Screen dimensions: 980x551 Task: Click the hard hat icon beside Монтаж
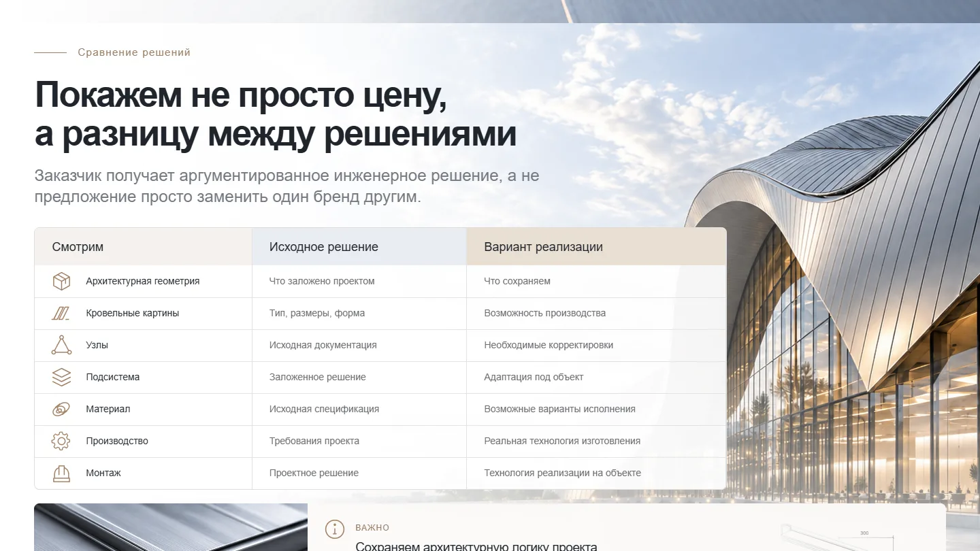[x=61, y=473]
